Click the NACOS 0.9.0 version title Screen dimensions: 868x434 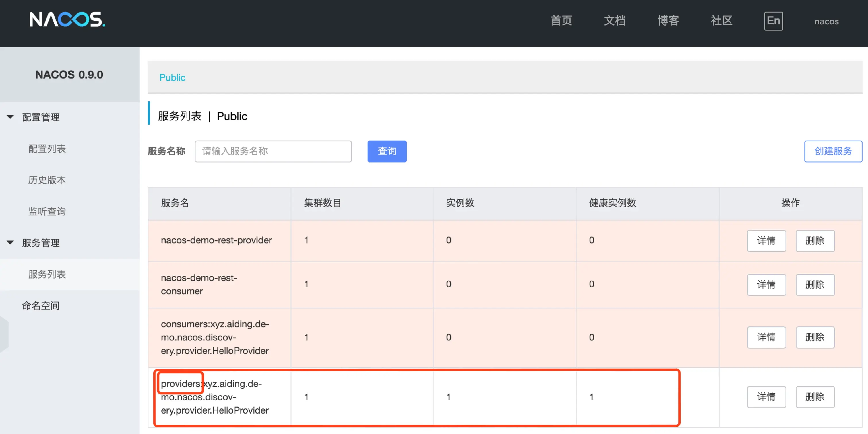69,74
